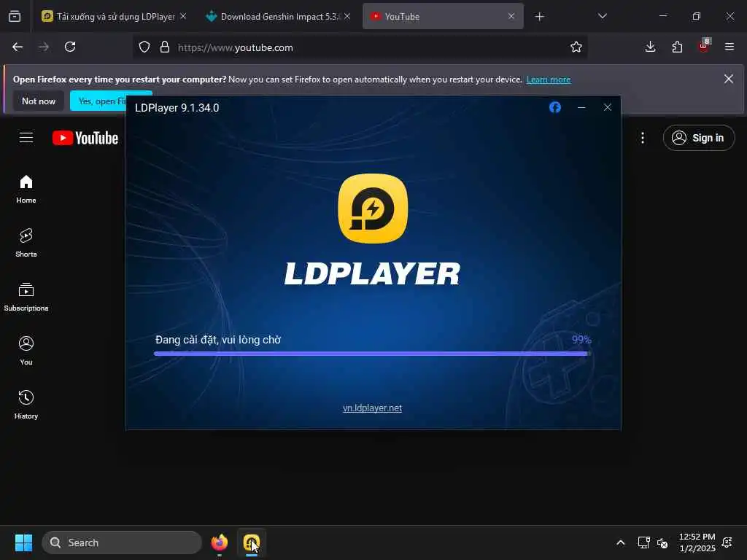Viewport: 747px width, 560px height.
Task: Switch to the LDPlayer download tab
Action: (108, 17)
